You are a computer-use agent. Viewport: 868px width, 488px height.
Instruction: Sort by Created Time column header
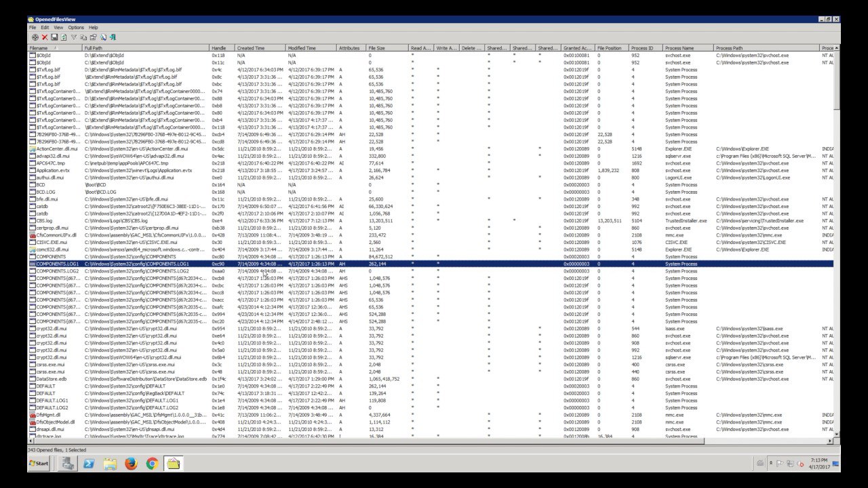tap(259, 48)
